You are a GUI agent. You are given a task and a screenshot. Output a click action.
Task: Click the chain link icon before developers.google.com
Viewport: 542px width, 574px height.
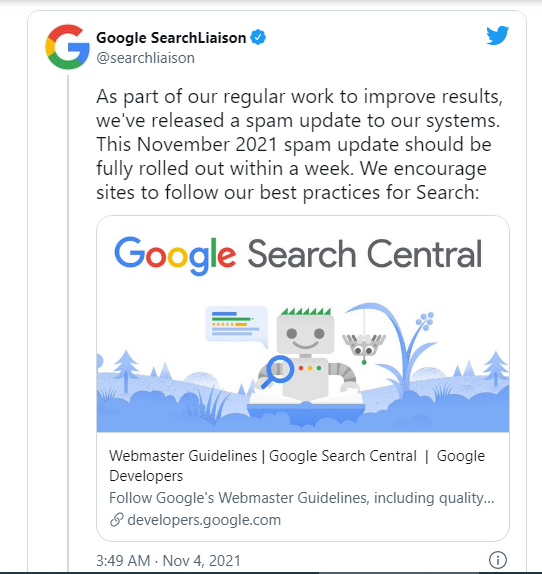point(116,520)
